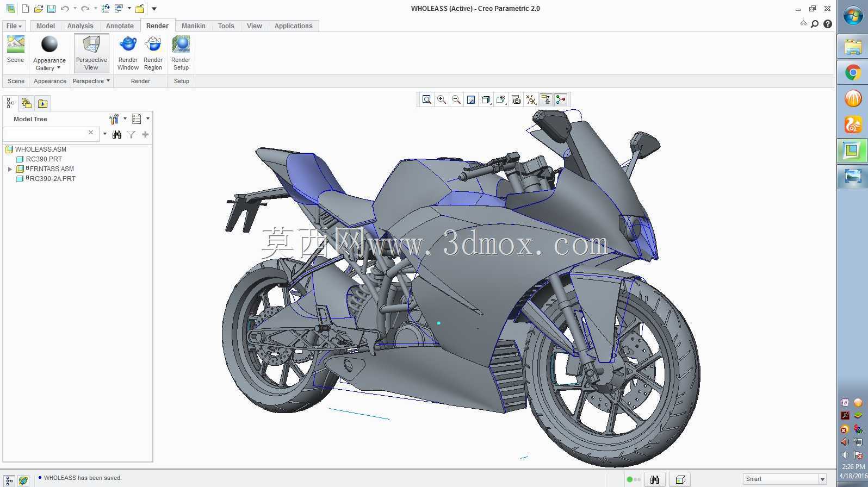This screenshot has width=868, height=487.
Task: Show the Favorites navigator tab
Action: pyautogui.click(x=42, y=103)
